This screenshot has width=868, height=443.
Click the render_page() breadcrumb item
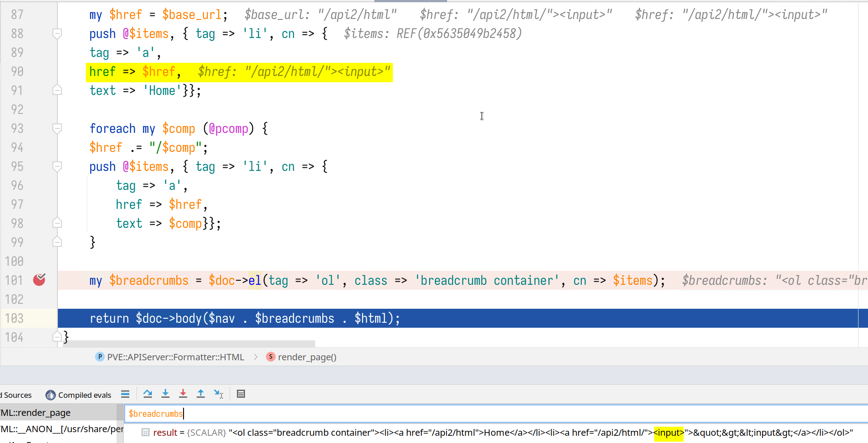(x=307, y=357)
